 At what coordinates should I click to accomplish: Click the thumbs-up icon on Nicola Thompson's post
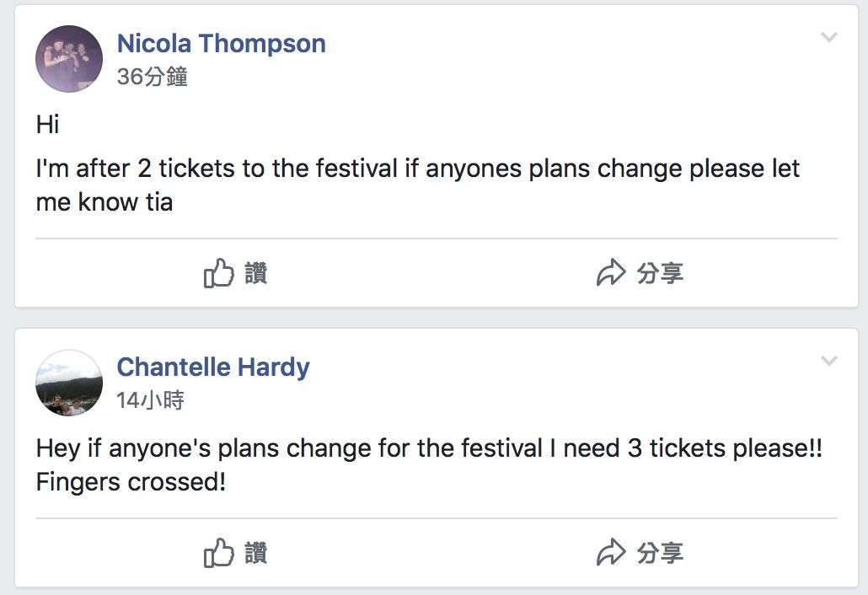(218, 273)
